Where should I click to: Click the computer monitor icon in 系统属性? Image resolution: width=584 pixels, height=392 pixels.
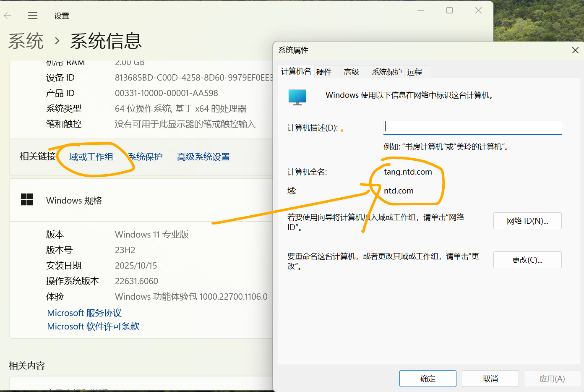(297, 97)
